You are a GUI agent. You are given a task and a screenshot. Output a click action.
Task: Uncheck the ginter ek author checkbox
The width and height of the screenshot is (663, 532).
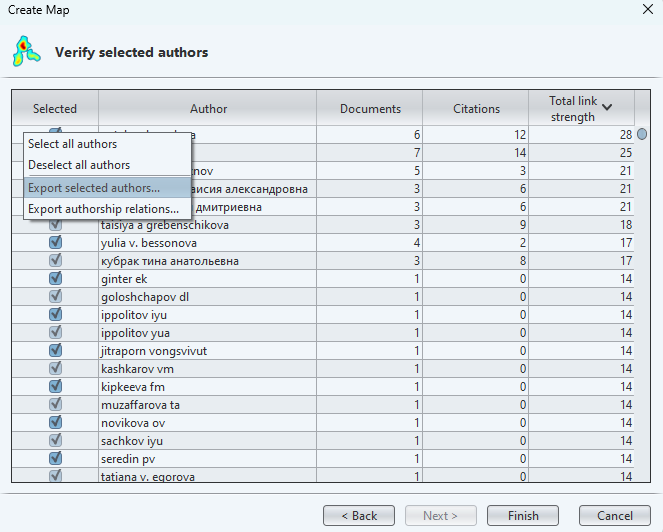coord(55,279)
